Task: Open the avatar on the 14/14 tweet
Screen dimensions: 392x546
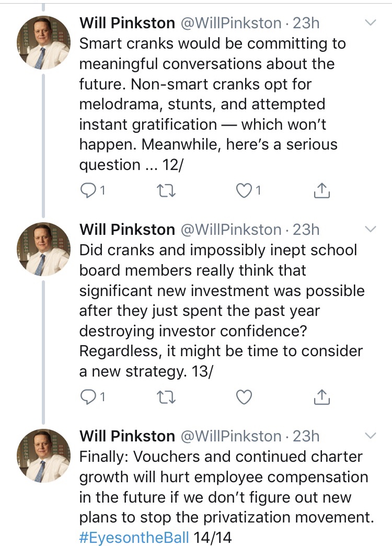Action: (44, 455)
